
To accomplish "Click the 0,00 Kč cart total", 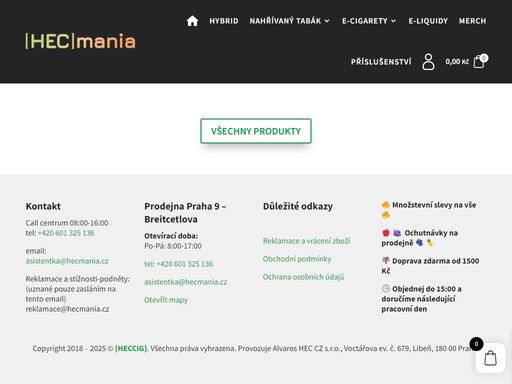I will [x=457, y=62].
